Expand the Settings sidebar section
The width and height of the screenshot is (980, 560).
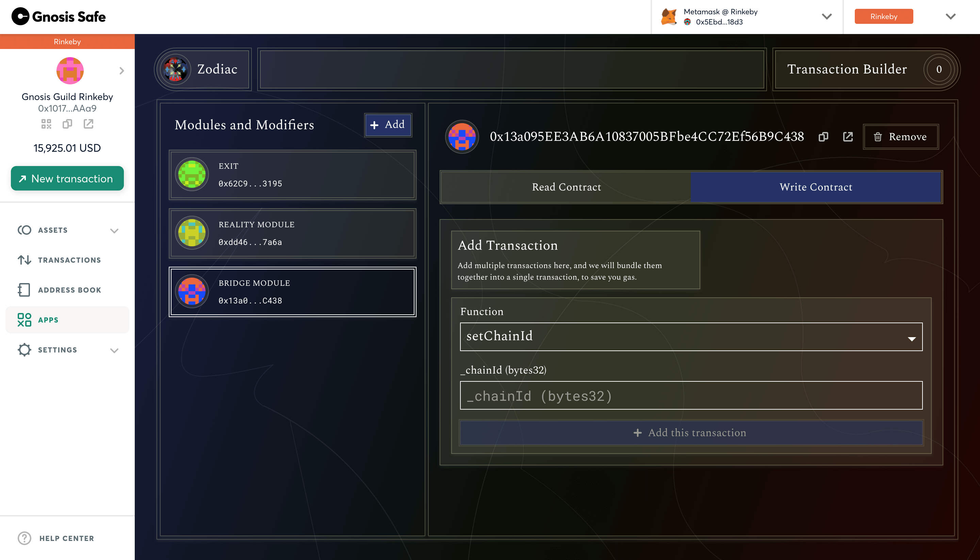coord(114,350)
